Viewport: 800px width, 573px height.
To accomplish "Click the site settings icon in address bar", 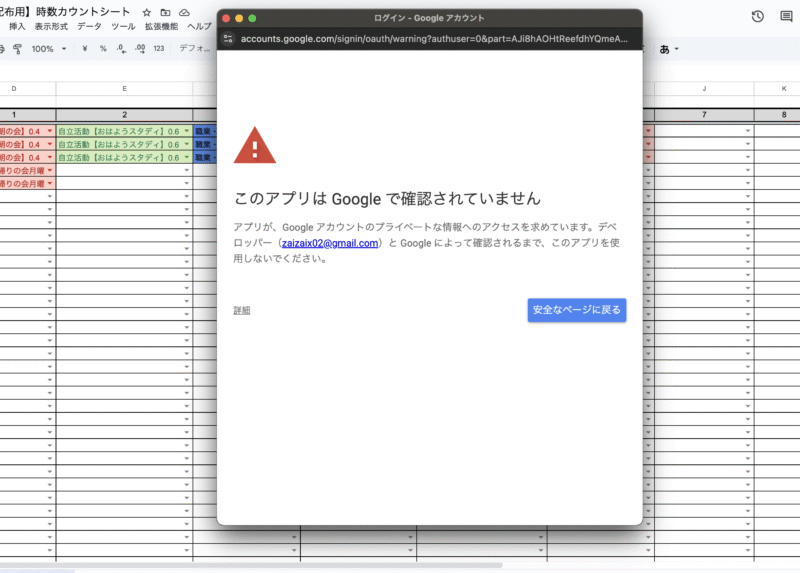I will [x=229, y=39].
